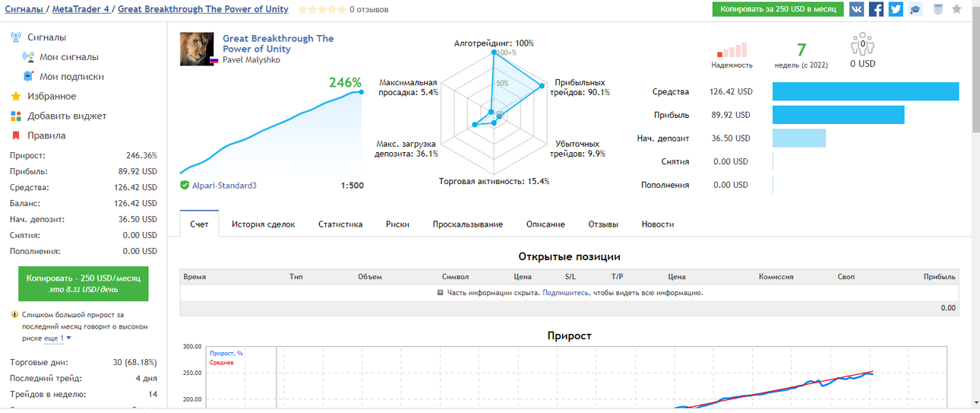Click the Прирост 246.36% sidebar value
980x413 pixels.
pos(141,155)
